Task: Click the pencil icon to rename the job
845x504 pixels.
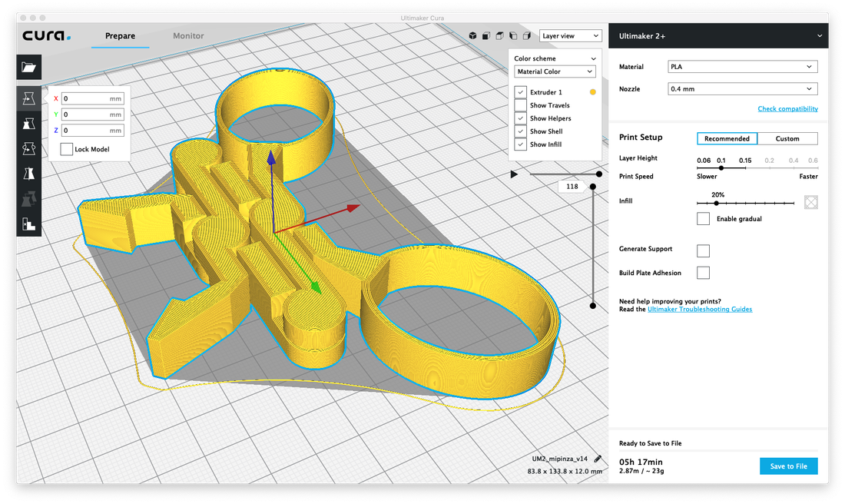Action: 598,459
